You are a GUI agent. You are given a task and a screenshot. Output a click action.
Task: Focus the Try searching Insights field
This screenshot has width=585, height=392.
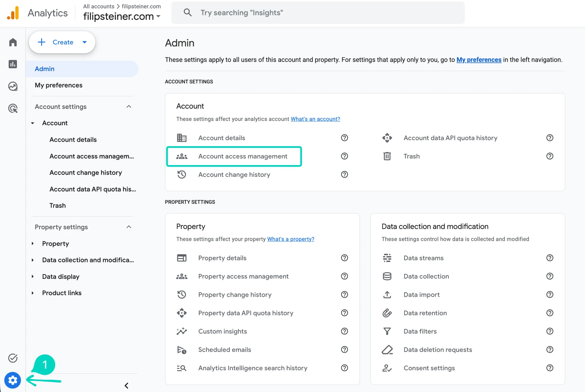[318, 13]
